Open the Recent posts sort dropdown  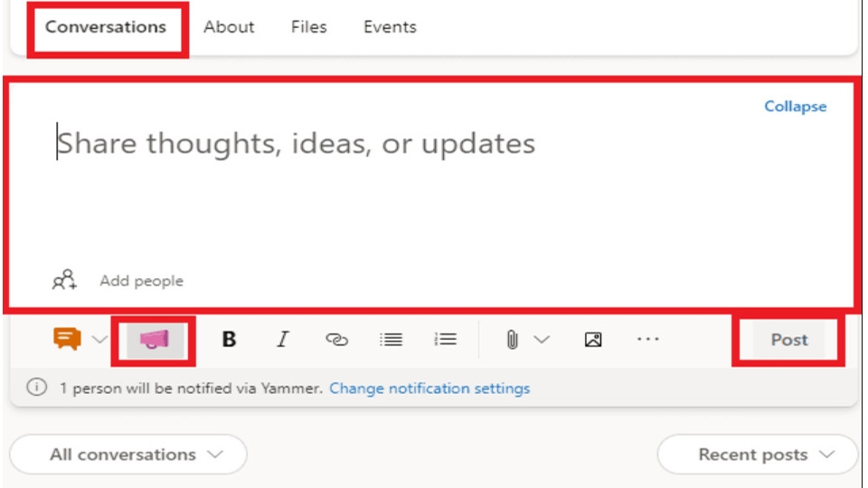[758, 455]
